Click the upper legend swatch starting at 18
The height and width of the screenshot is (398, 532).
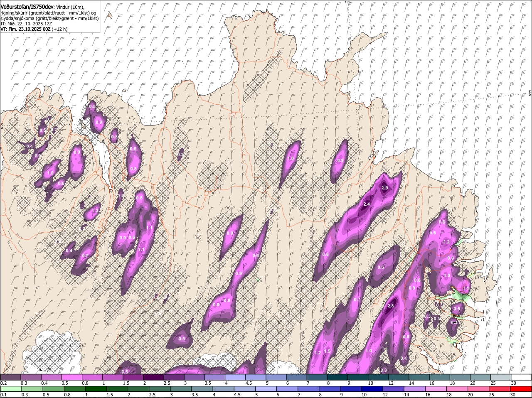pos(460,377)
